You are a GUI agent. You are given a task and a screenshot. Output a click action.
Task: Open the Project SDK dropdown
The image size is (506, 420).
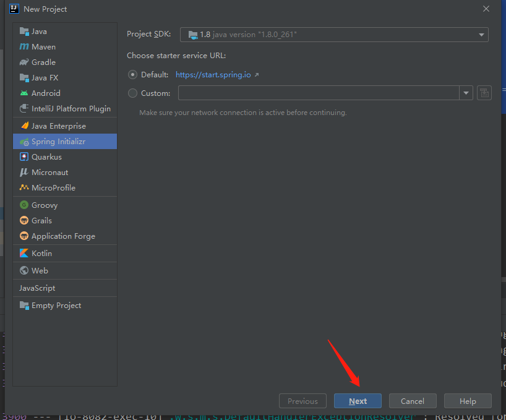(334, 35)
